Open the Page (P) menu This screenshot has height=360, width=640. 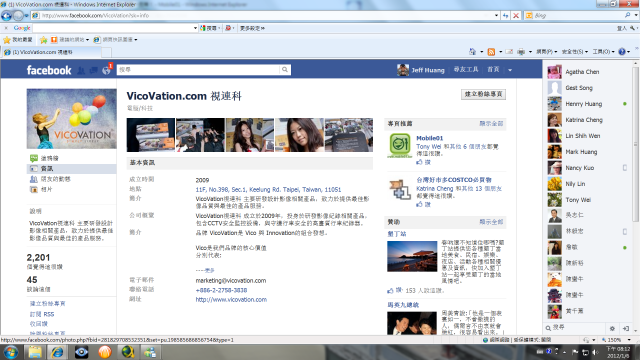[x=547, y=51]
